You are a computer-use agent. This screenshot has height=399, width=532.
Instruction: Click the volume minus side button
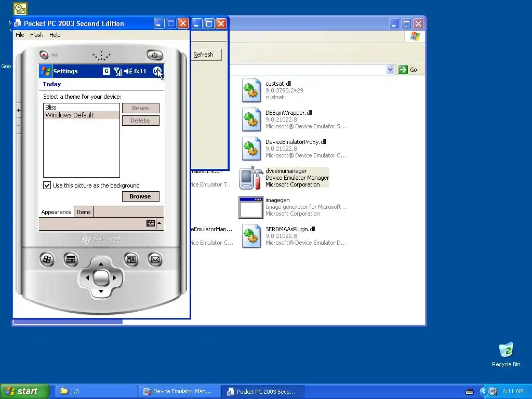19,126
